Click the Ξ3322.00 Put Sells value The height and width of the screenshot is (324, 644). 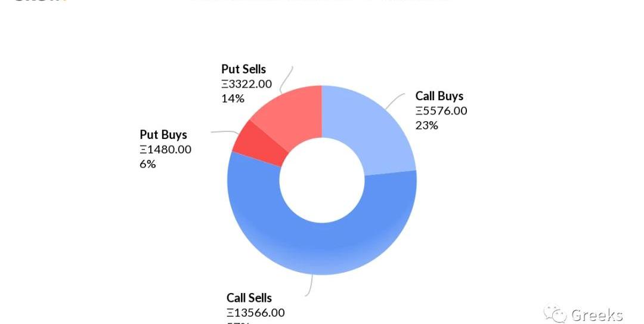246,84
